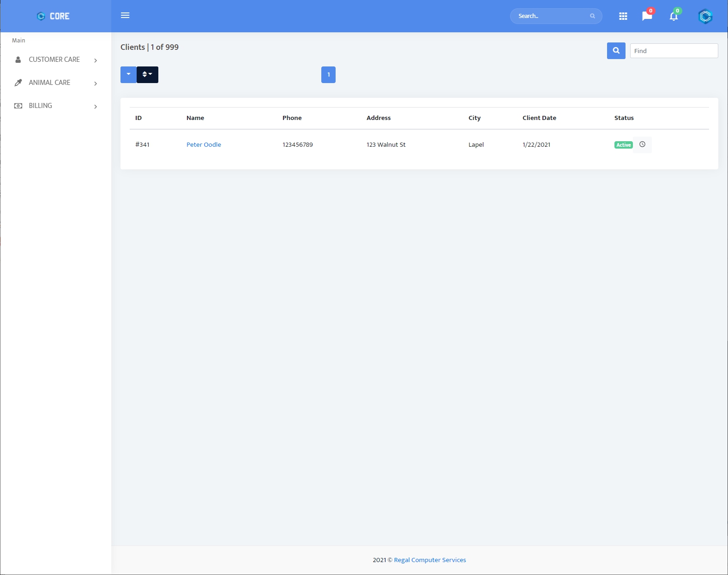
Task: Click the Address column header
Action: (x=379, y=118)
